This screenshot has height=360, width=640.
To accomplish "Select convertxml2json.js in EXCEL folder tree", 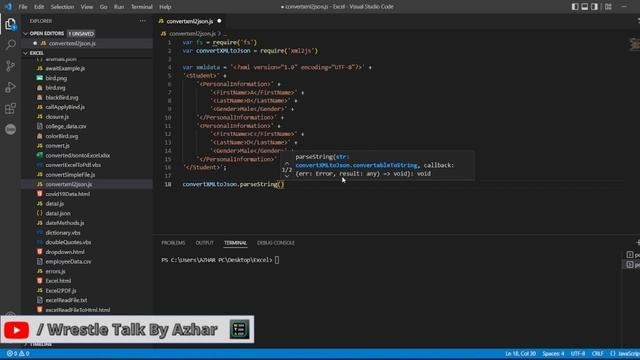I will point(69,184).
